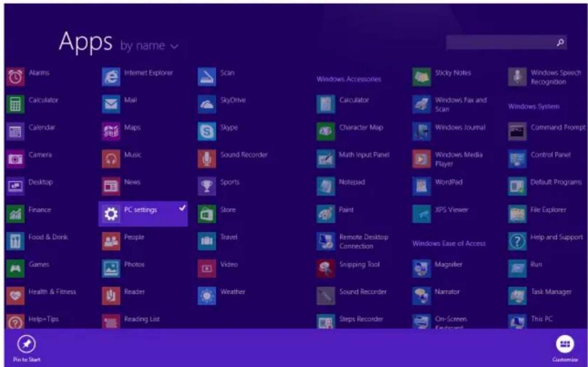
Task: Open Reading List
Action: [131, 322]
